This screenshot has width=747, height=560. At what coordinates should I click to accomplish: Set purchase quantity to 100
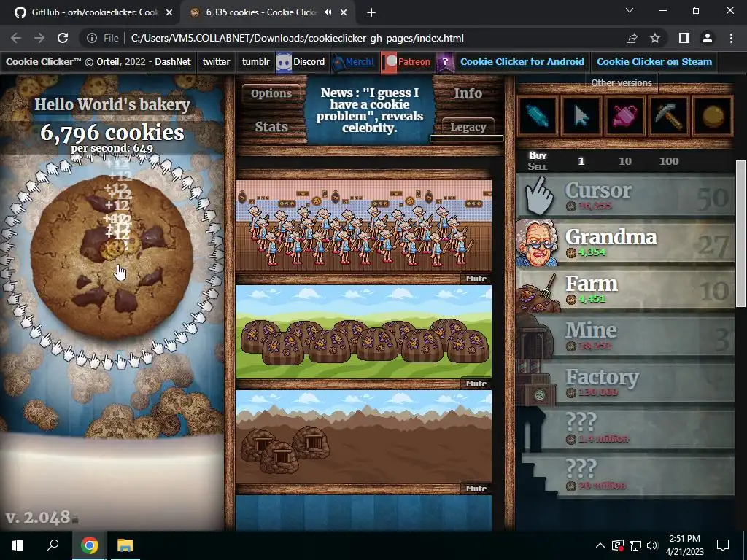669,161
